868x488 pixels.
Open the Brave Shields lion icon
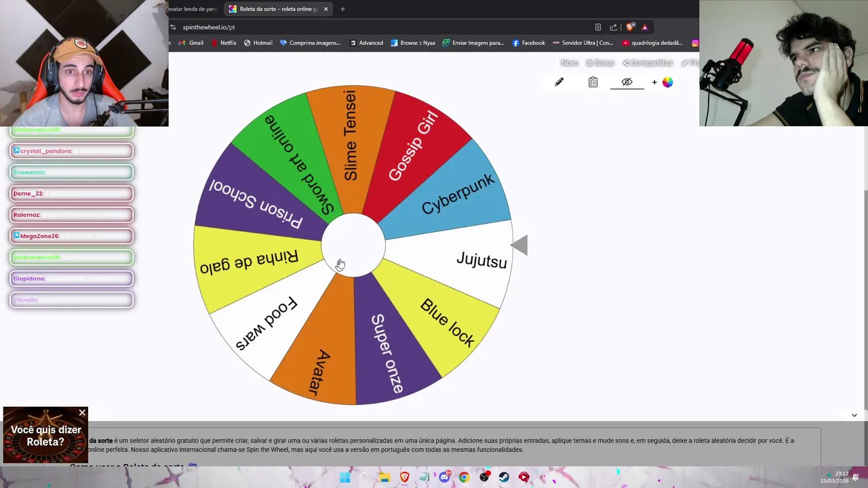coord(630,27)
